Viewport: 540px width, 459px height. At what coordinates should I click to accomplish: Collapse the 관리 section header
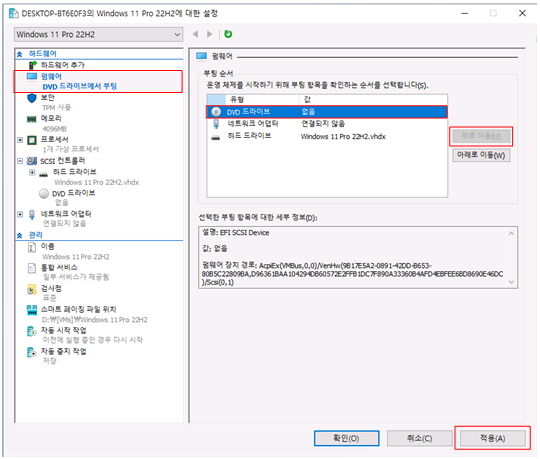pos(20,236)
